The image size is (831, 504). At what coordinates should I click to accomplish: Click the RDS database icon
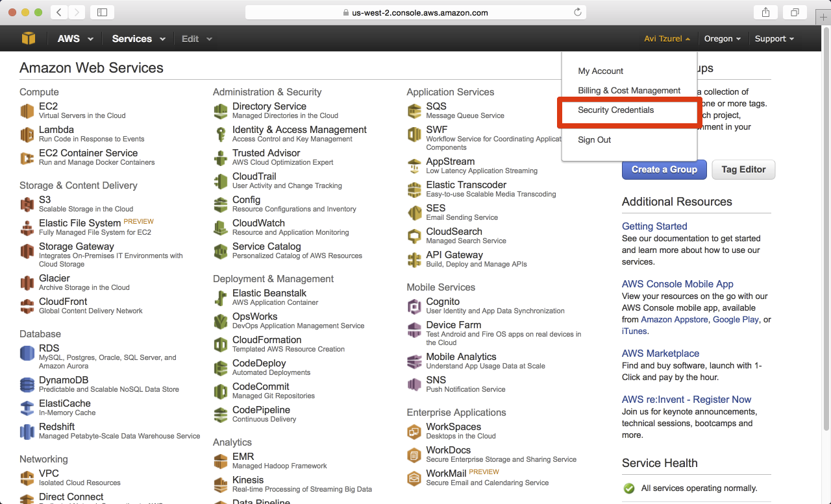coord(27,354)
